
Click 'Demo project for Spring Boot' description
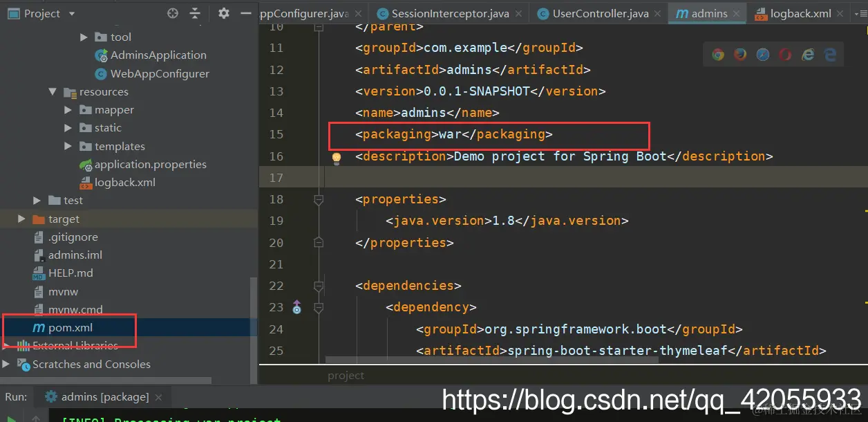pos(560,156)
